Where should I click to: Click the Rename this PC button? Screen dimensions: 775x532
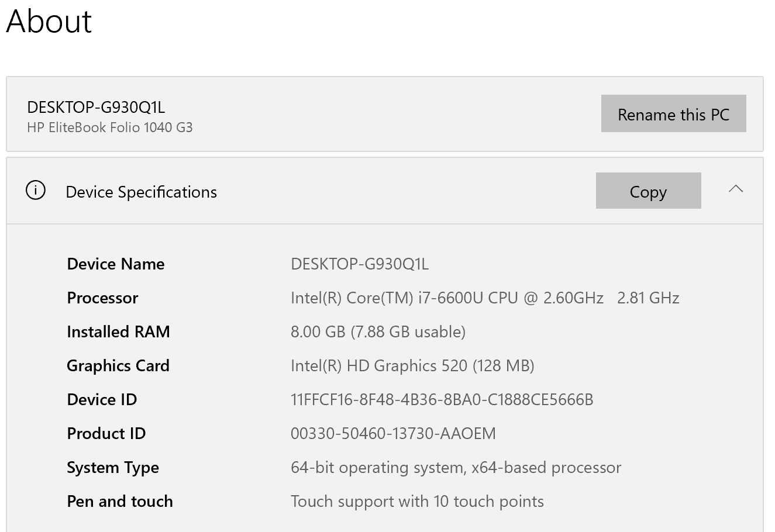coord(673,113)
